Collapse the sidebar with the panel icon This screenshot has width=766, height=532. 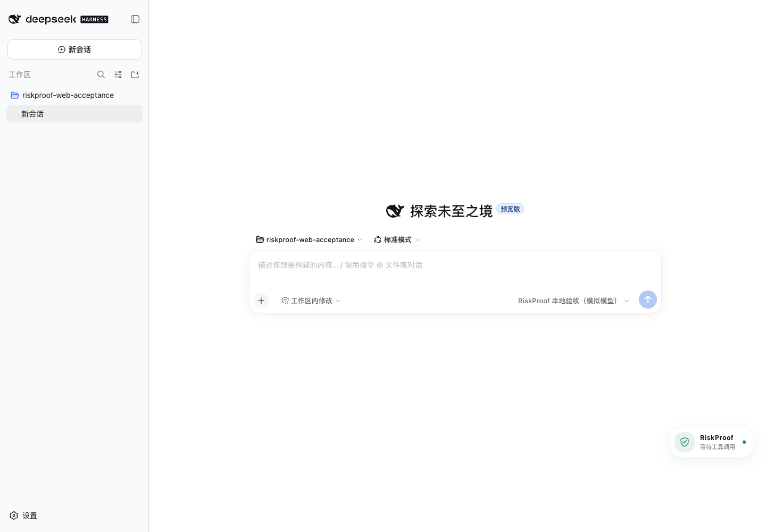135,19
